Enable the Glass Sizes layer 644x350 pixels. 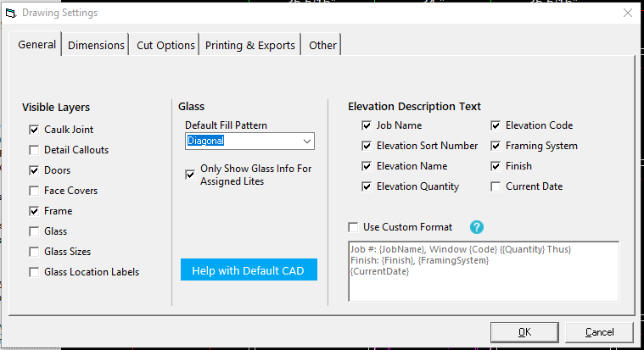[x=34, y=252]
